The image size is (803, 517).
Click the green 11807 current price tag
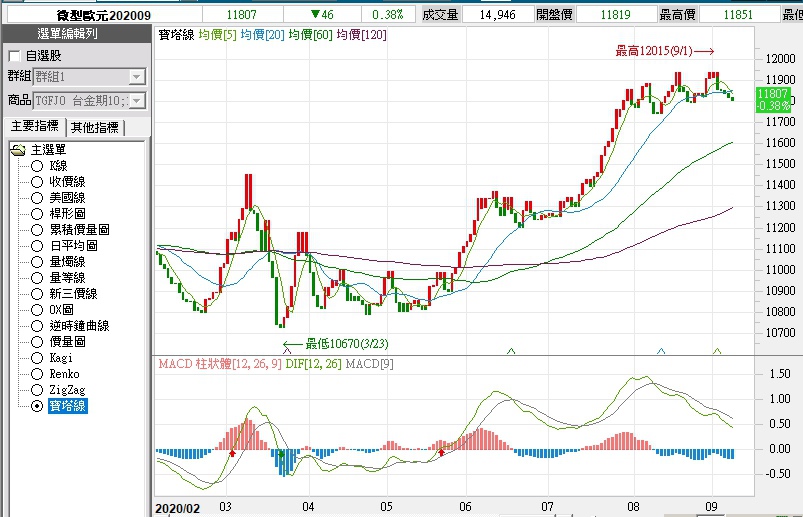click(773, 99)
